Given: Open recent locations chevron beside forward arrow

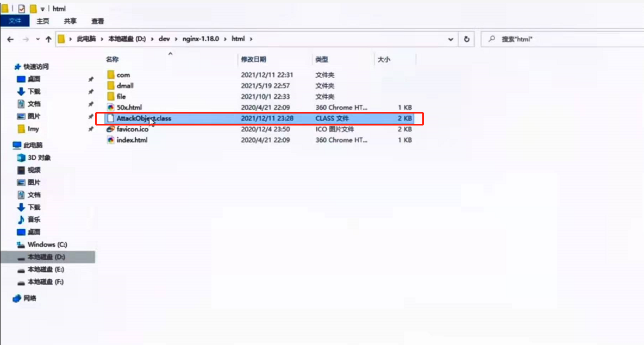Looking at the screenshot, I should click(37, 39).
